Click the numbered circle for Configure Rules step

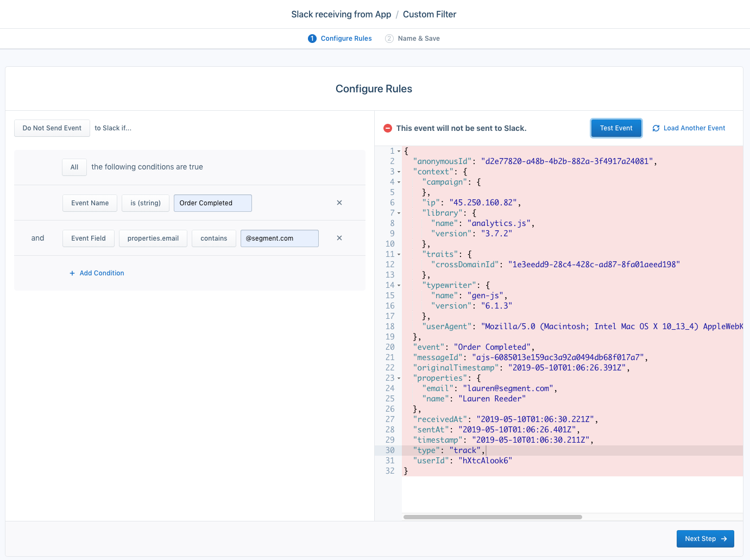(x=312, y=38)
